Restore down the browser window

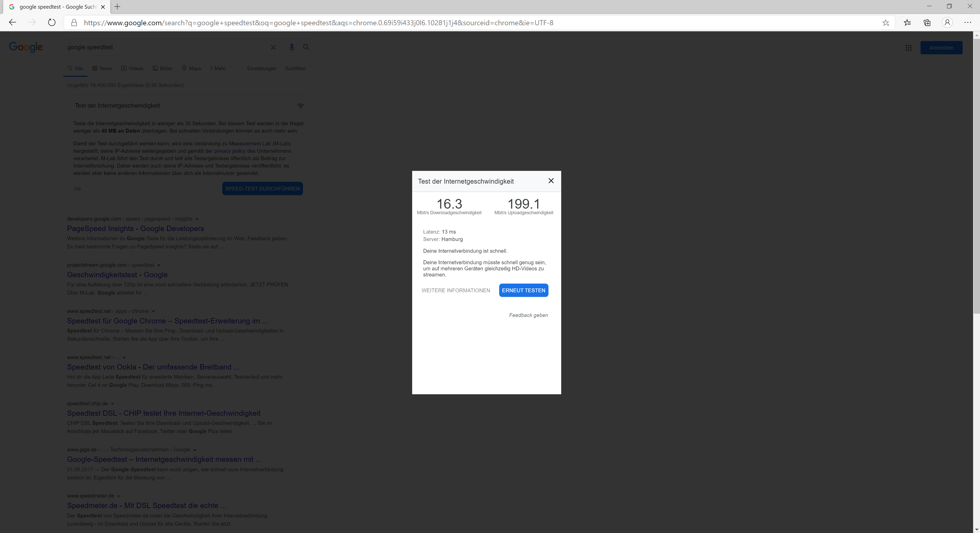pyautogui.click(x=949, y=6)
